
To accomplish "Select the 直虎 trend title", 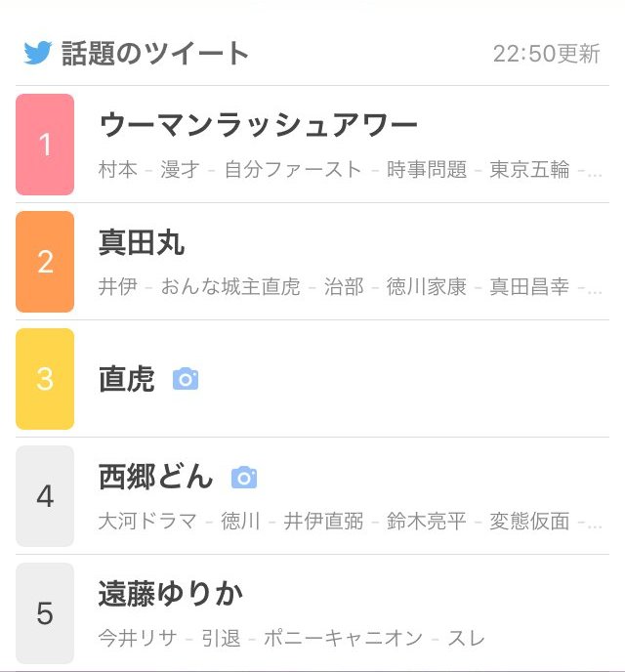I will coord(127,379).
